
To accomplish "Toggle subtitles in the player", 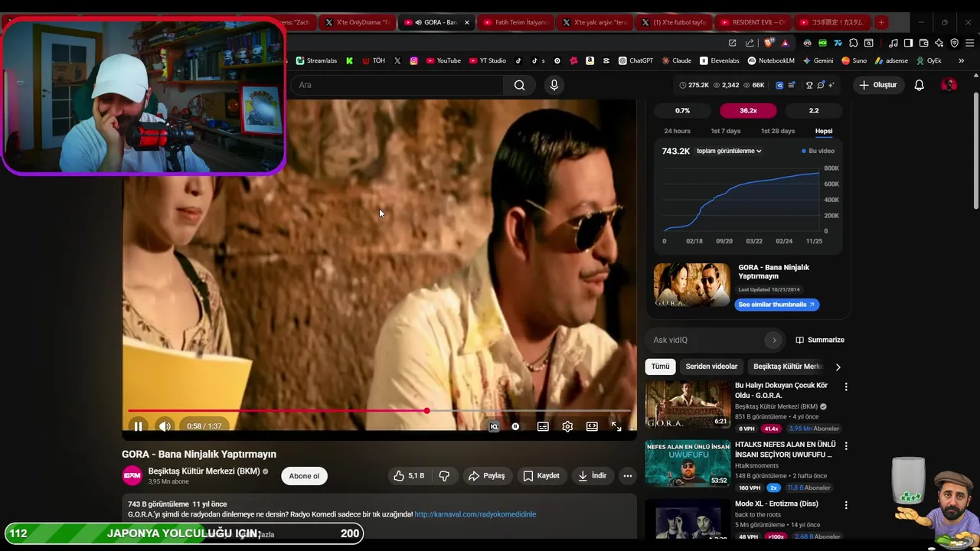I will 543,426.
